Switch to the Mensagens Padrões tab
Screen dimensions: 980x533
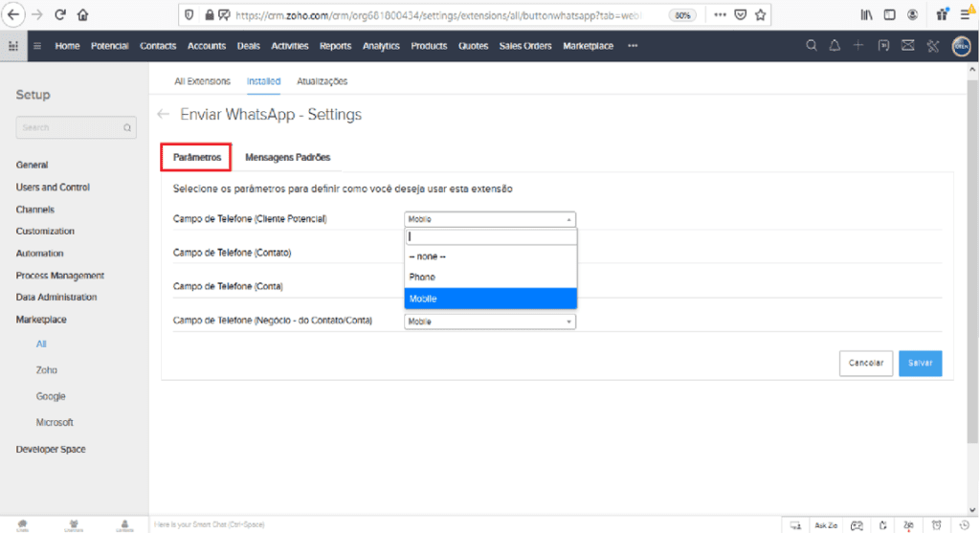(x=287, y=157)
